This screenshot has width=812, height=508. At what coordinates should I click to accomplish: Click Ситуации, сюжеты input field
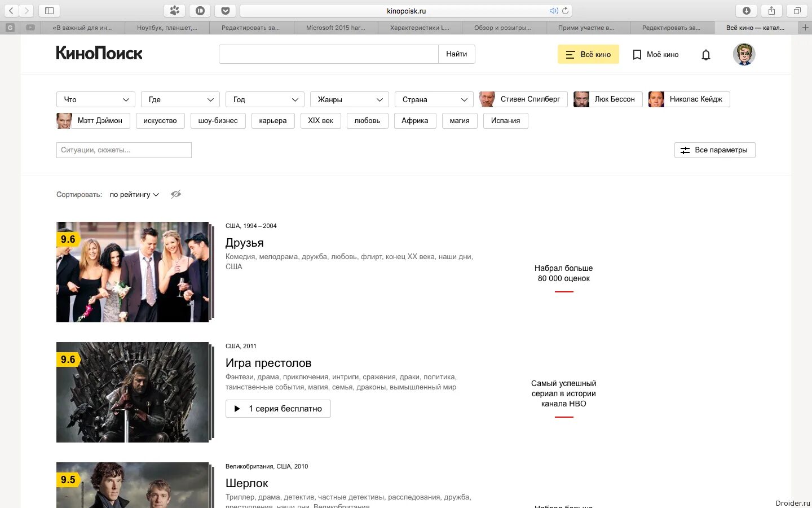tap(124, 150)
